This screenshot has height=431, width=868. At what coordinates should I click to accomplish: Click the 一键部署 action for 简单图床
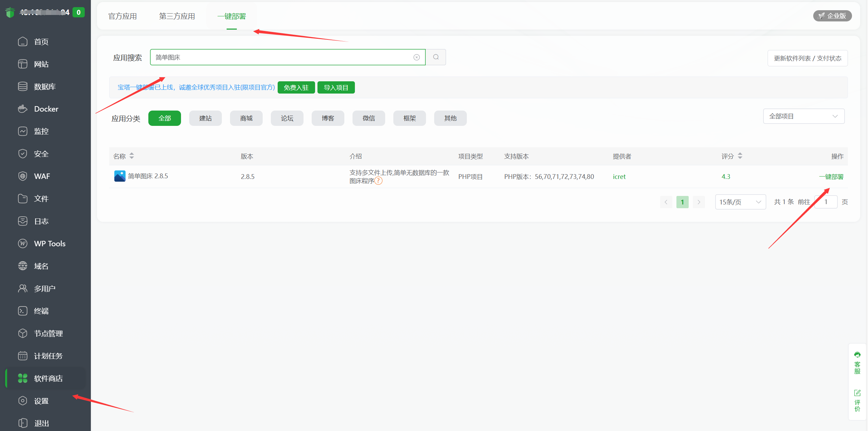tap(831, 177)
